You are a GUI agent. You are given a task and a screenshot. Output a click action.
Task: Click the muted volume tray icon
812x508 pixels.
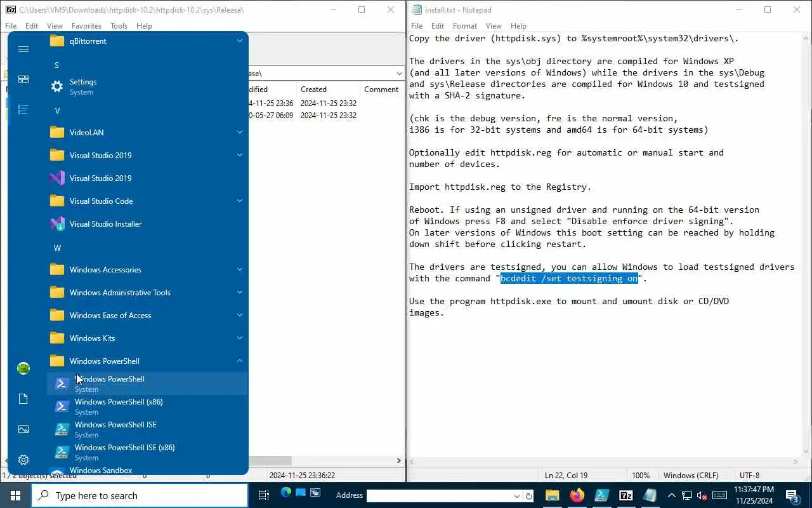(x=702, y=495)
